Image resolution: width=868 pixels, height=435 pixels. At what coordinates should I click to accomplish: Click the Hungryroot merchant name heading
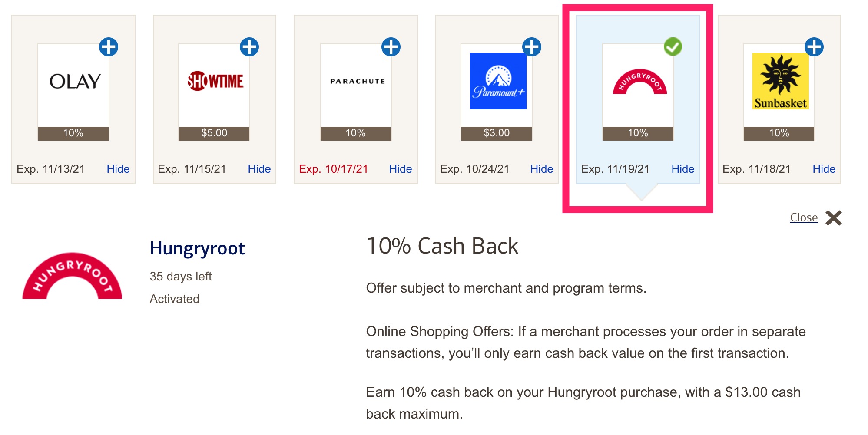coord(197,248)
